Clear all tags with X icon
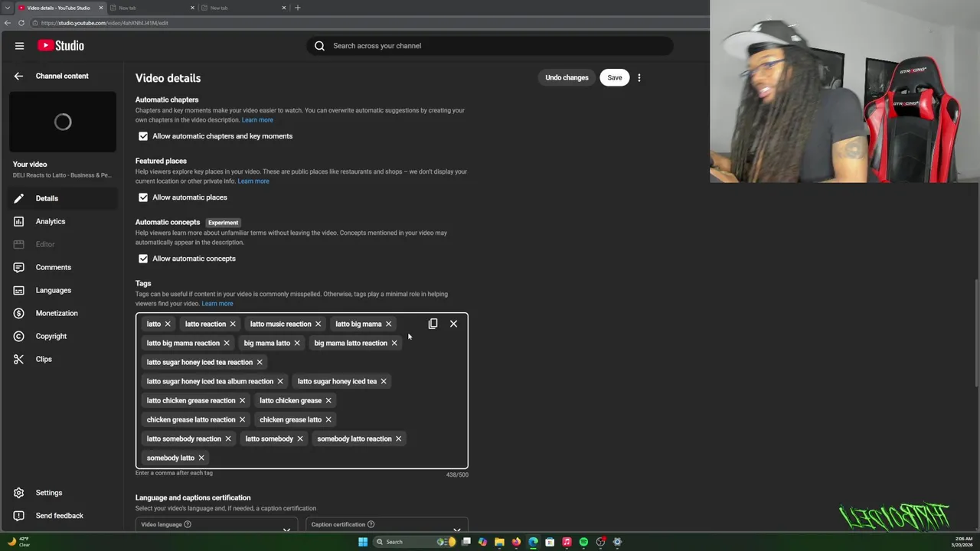This screenshot has height=551, width=980. 453,324
